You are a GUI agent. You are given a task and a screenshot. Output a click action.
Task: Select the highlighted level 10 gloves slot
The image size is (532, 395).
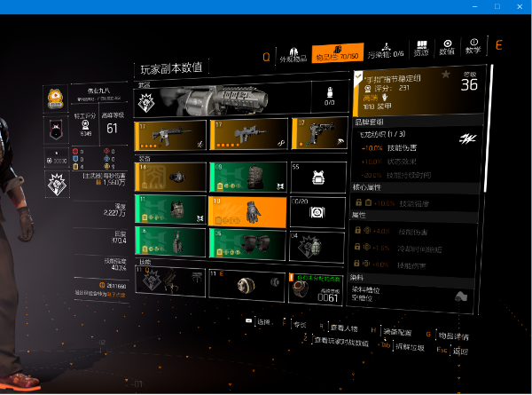(x=247, y=211)
